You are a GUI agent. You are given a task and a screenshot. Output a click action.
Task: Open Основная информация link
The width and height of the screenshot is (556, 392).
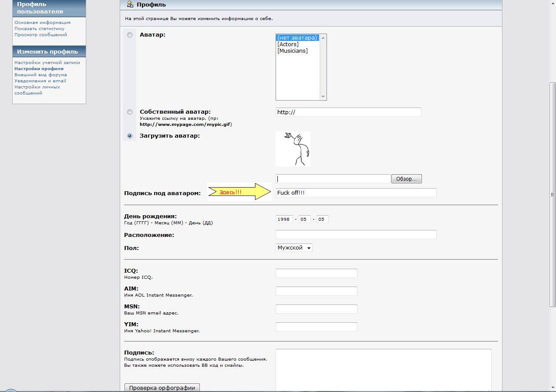(x=42, y=23)
